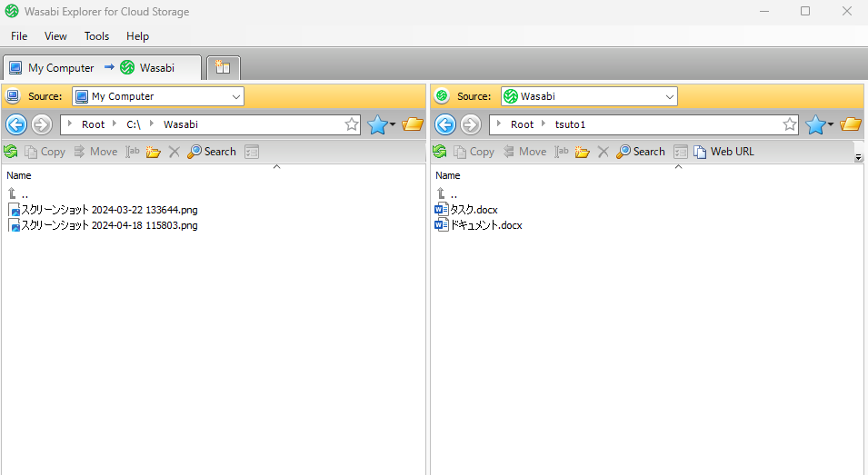This screenshot has width=868, height=475.
Task: Click right pane Wasabi source icon
Action: 442,96
